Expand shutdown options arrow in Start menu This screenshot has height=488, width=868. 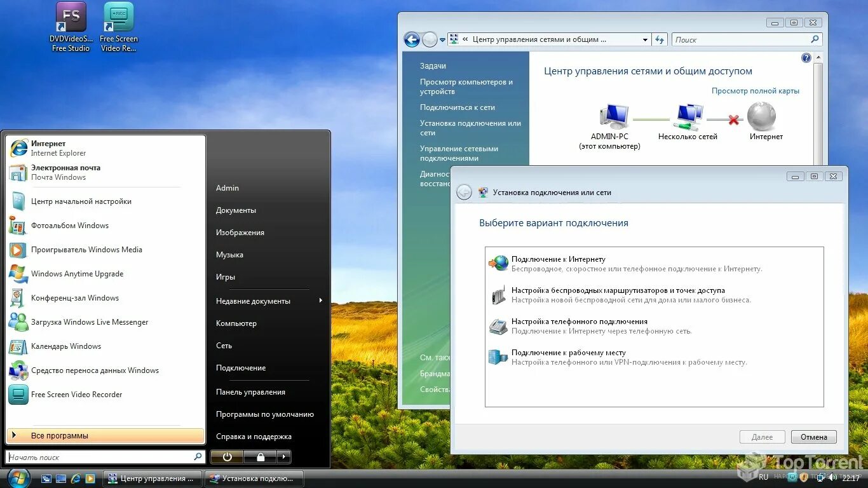(x=284, y=456)
